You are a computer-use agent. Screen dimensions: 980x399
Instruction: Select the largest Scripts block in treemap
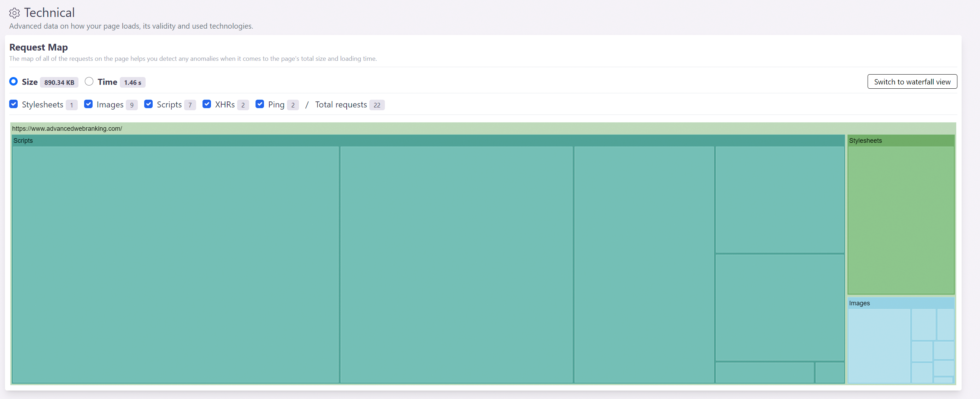pos(175,265)
